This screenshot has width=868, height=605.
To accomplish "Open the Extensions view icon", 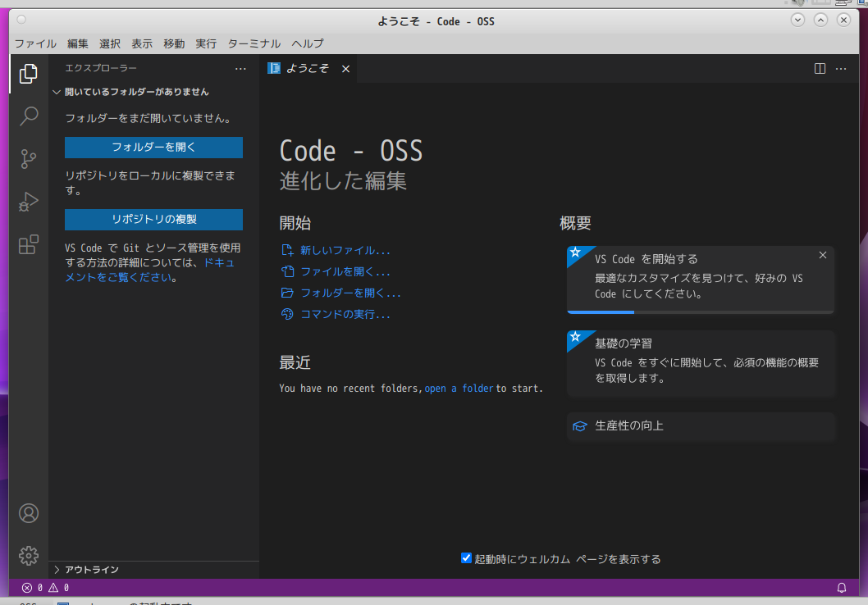I will tap(28, 244).
